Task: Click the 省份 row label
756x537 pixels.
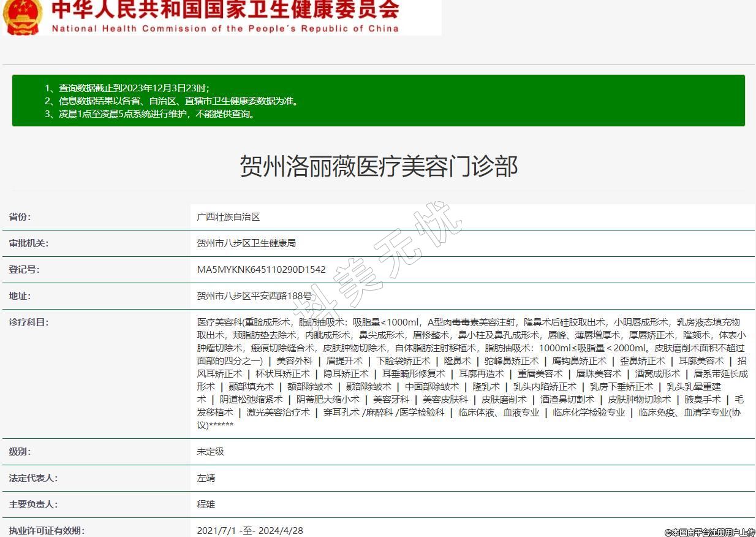Action: 20,217
